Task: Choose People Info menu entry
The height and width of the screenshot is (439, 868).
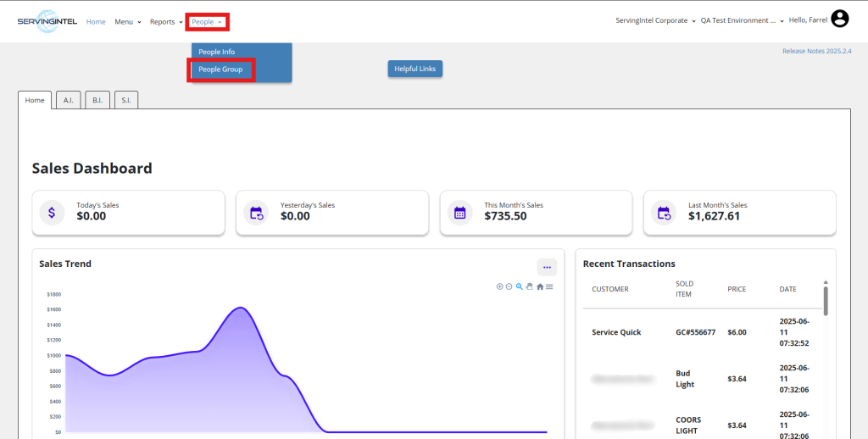Action: point(217,52)
